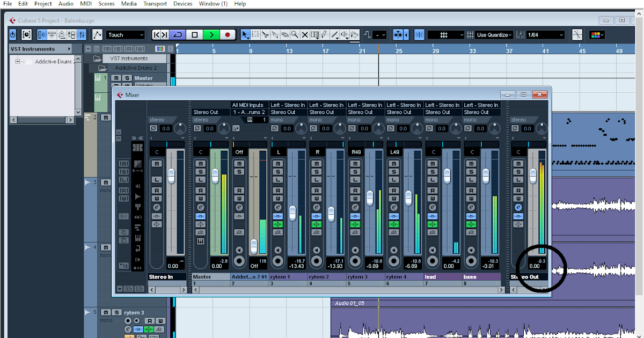Toggle the Cycle loop button
The image size is (644, 338).
coord(178,35)
